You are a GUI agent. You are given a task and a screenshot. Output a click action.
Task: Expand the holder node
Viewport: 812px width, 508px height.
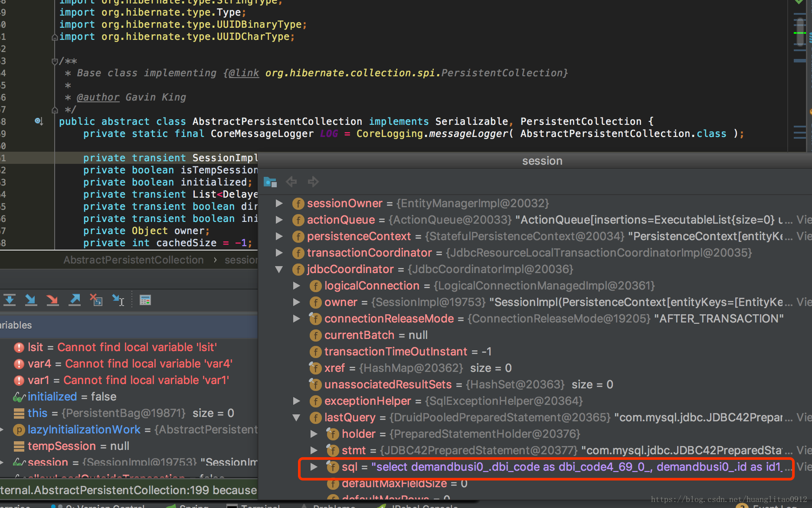click(314, 434)
